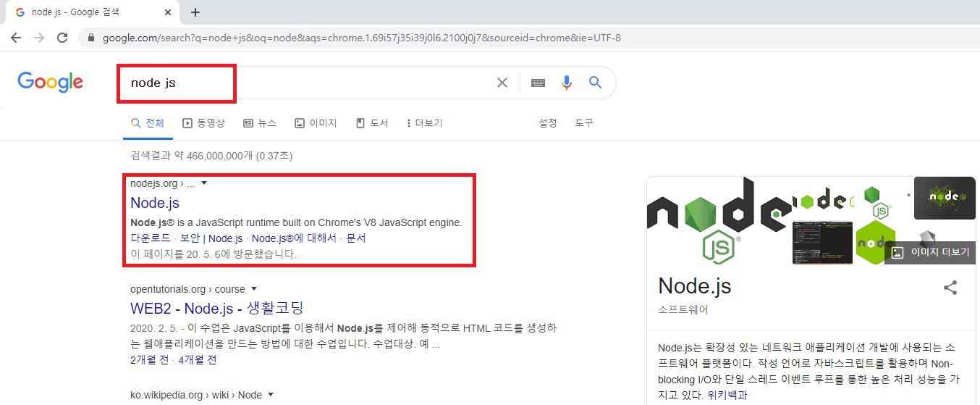Image resolution: width=980 pixels, height=405 pixels.
Task: Open the 다운로드 sitelink
Action: pos(151,238)
